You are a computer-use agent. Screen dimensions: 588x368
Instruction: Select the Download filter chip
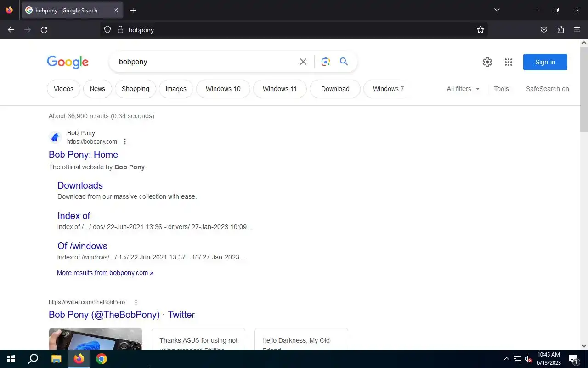pos(335,89)
